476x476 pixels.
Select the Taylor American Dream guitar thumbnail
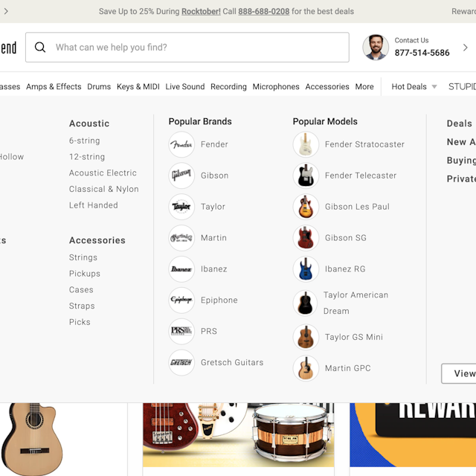tap(306, 303)
